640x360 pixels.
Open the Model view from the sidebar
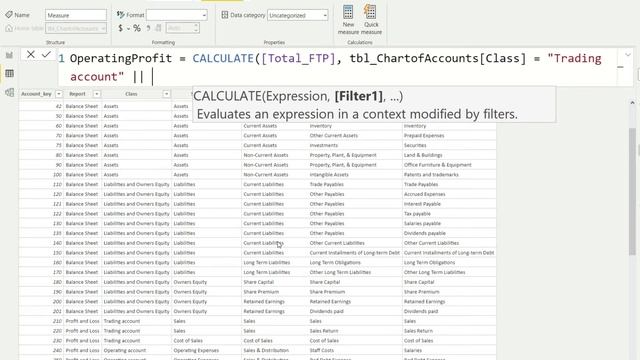pos(9,92)
